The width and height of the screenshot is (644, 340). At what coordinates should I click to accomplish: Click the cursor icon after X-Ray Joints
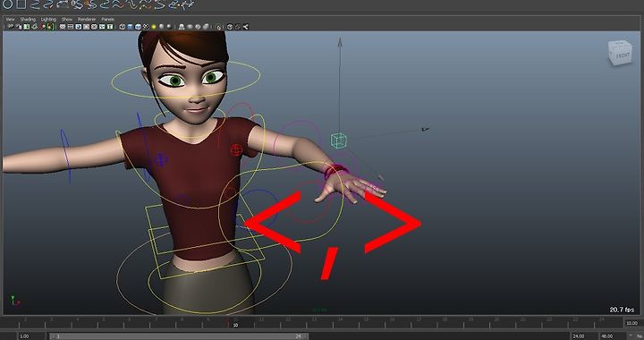coord(218,27)
